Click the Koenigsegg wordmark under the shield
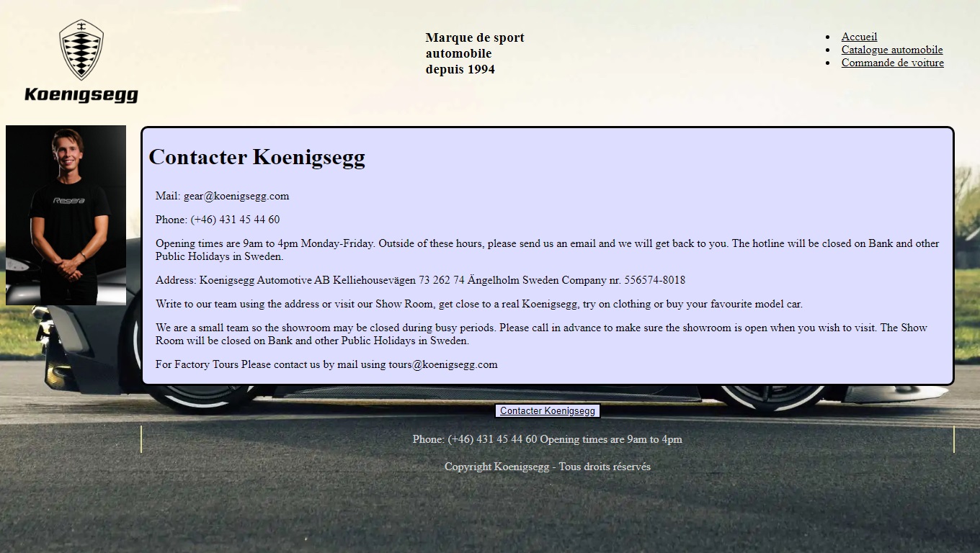Viewport: 980px width, 553px height. 81,95
